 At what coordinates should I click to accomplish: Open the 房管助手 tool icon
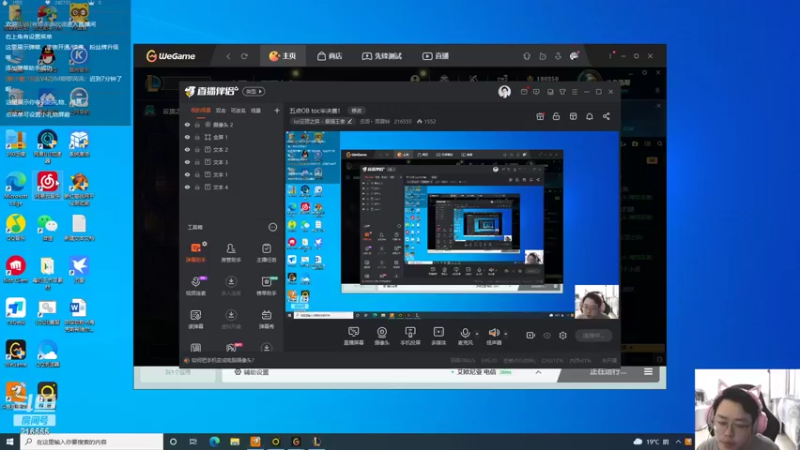[x=231, y=253]
